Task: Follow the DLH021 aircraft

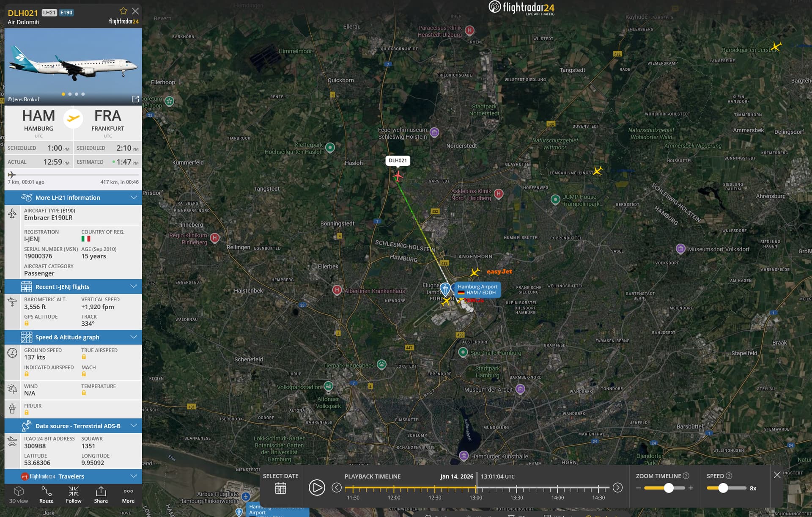Action: 74,494
